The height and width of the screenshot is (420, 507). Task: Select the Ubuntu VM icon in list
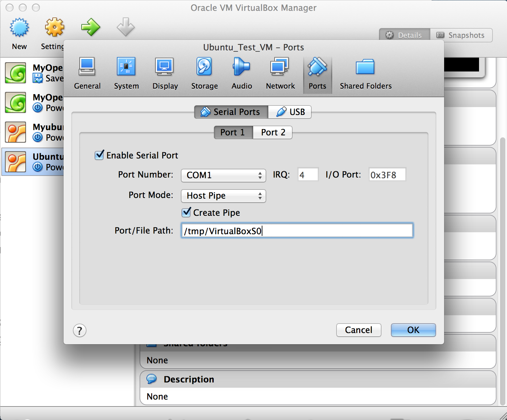(15, 162)
